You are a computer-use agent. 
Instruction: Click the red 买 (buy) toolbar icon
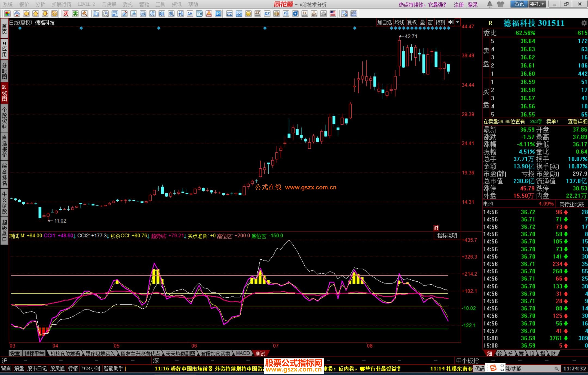click(x=66, y=14)
